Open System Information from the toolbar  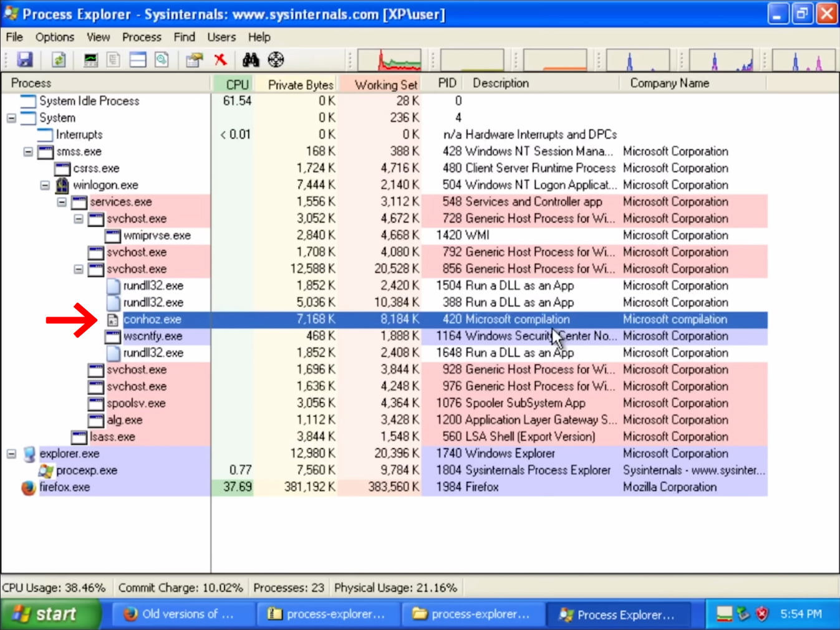coord(90,60)
